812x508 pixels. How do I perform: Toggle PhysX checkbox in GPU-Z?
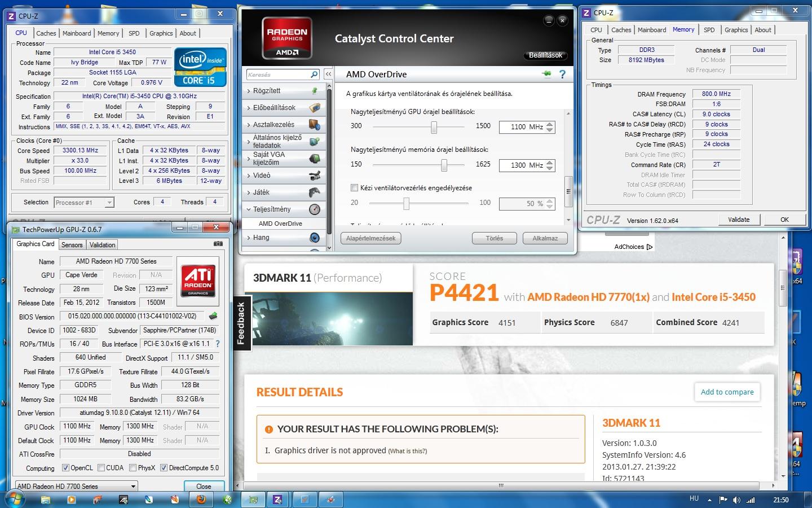pyautogui.click(x=133, y=468)
